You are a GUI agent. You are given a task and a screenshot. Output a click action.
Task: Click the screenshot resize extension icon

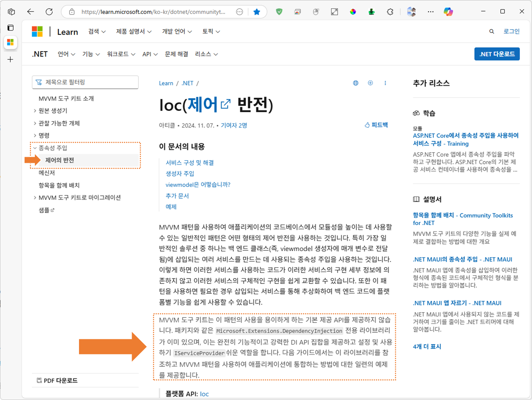tap(335, 12)
